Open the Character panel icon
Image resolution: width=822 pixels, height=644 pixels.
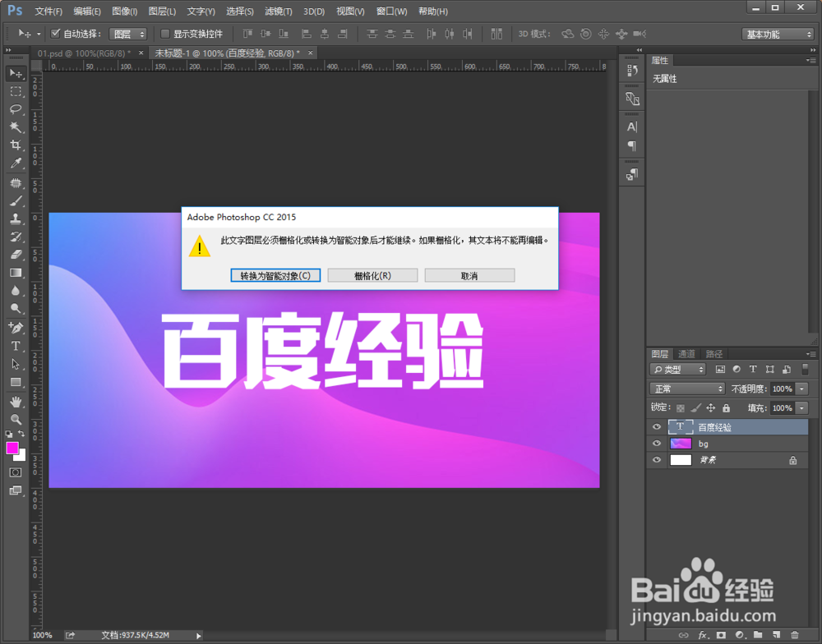tap(632, 126)
